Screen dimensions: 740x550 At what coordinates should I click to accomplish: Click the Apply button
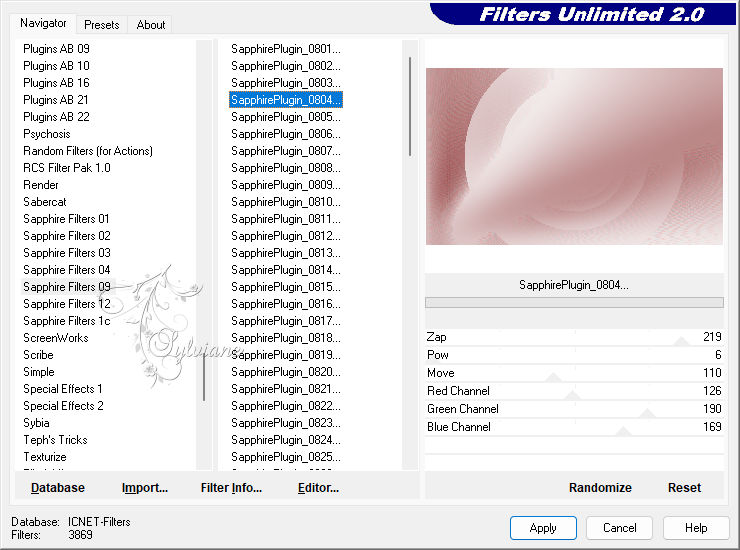(x=543, y=528)
